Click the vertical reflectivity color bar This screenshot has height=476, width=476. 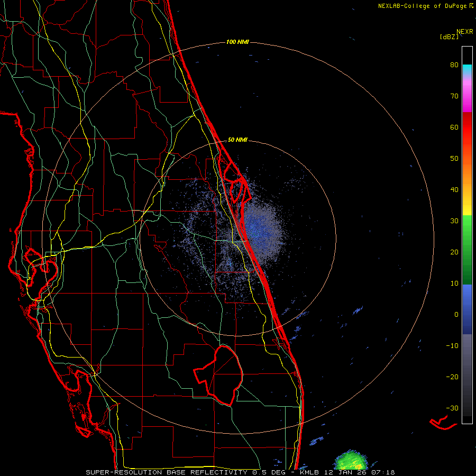[x=467, y=235]
